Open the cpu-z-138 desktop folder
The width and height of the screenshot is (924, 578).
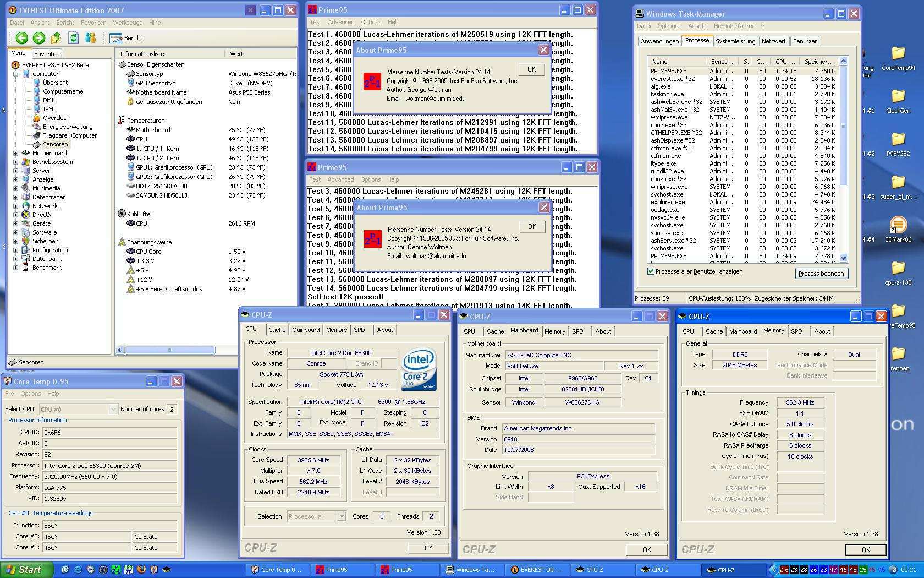coord(898,273)
